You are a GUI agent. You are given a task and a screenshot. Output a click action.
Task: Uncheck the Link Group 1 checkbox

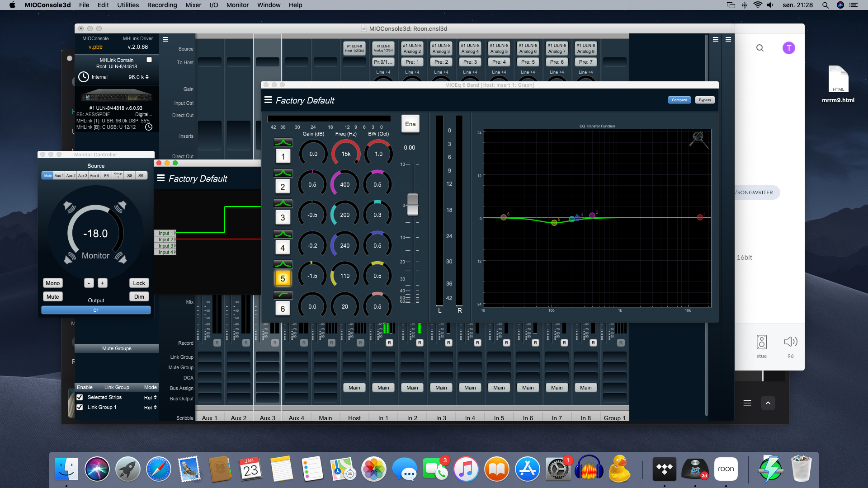80,407
